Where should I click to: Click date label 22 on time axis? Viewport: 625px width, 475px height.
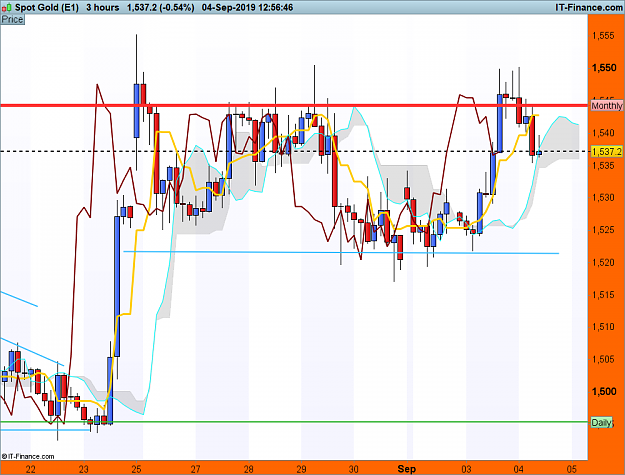coord(31,469)
